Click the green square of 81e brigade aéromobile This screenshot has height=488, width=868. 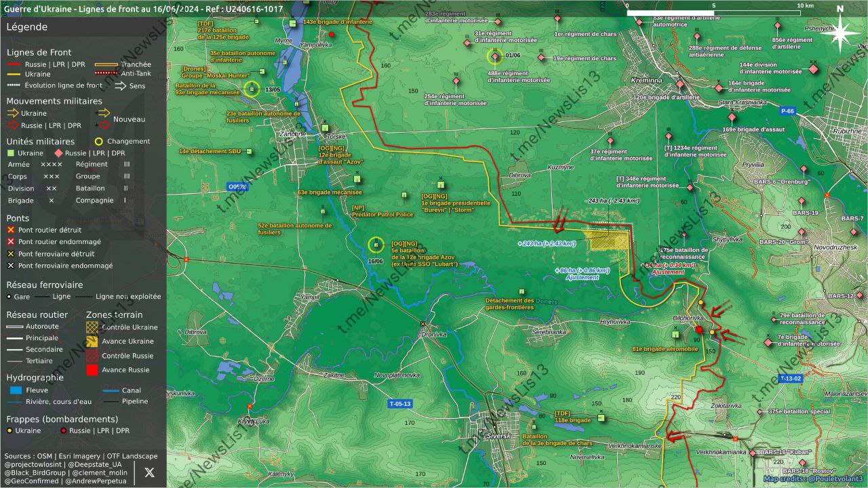[675, 334]
